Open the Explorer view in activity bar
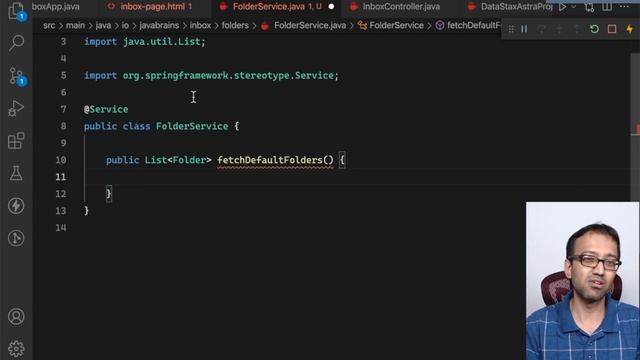This screenshot has width=640, height=360. (x=16, y=11)
